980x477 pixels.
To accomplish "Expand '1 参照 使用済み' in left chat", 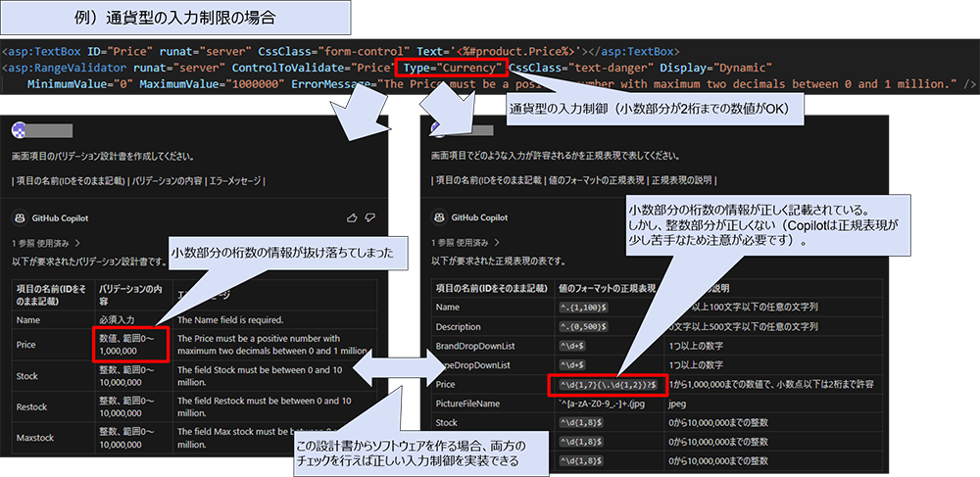I will tap(46, 242).
